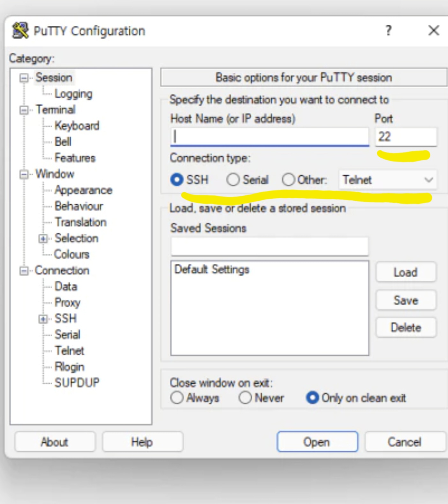Open the Window category
448x504 pixels.
coord(55,174)
